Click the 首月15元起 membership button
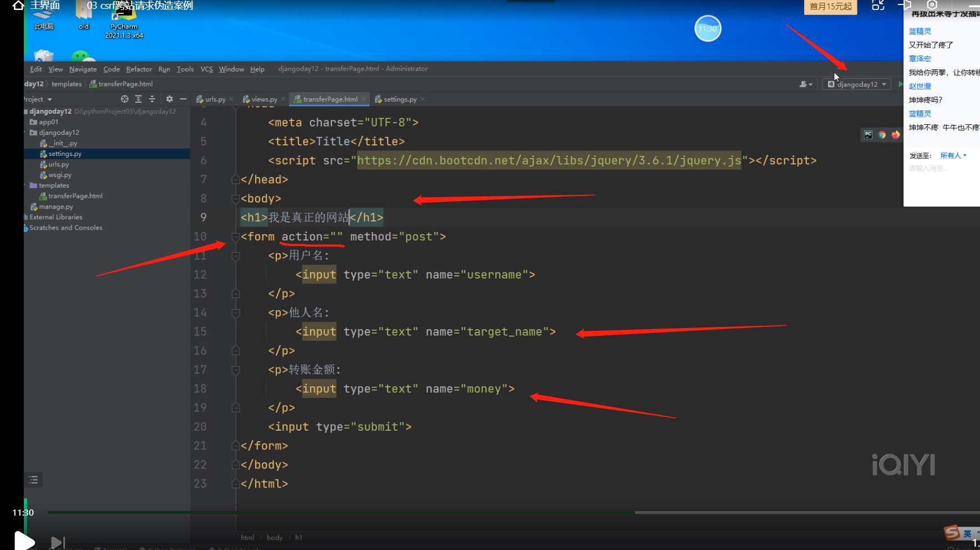 click(830, 7)
